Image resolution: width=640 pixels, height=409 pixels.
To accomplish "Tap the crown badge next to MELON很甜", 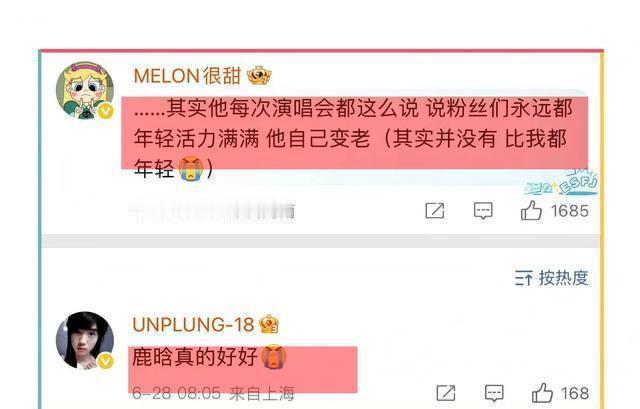I will pos(259,76).
